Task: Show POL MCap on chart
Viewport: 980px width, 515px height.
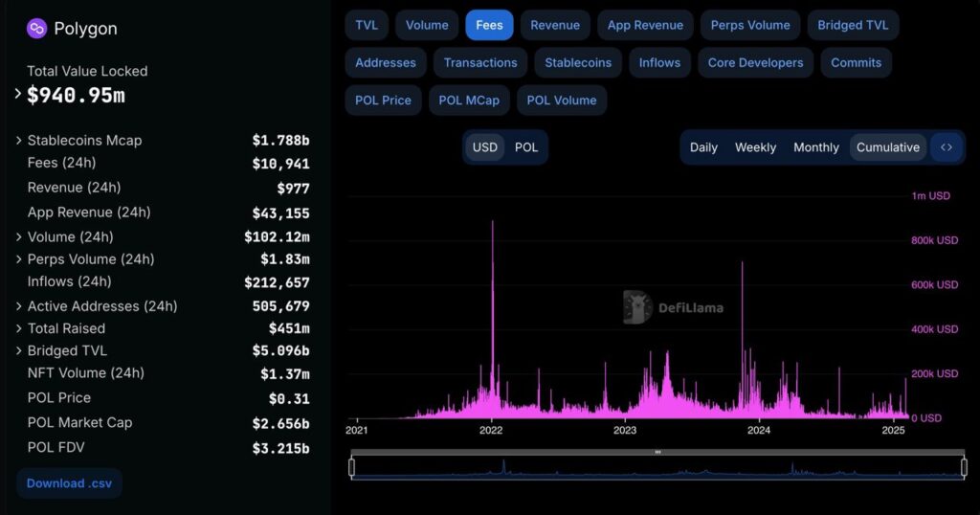Action: pos(469,100)
